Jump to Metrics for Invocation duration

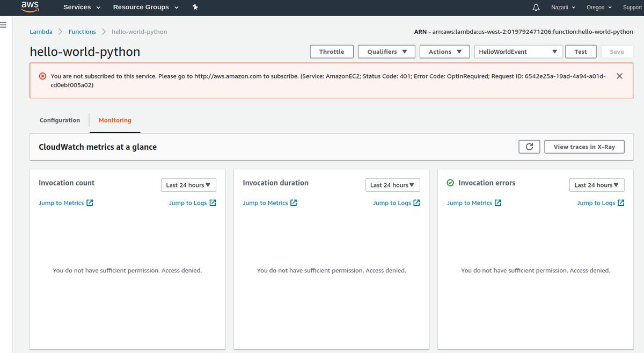270,203
